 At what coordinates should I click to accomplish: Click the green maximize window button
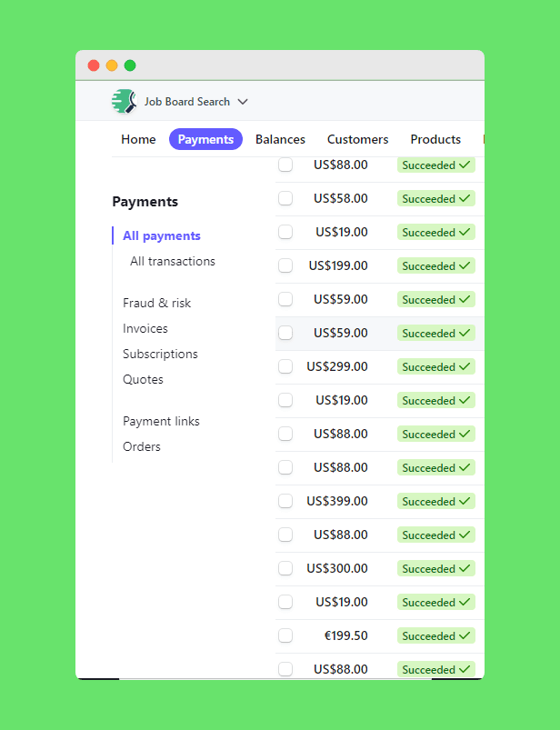coord(130,65)
